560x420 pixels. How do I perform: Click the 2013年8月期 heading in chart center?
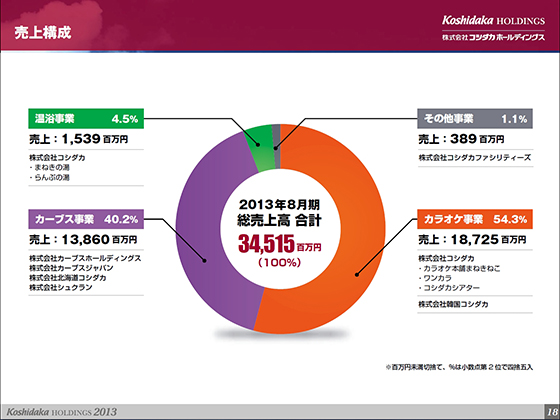tap(279, 205)
